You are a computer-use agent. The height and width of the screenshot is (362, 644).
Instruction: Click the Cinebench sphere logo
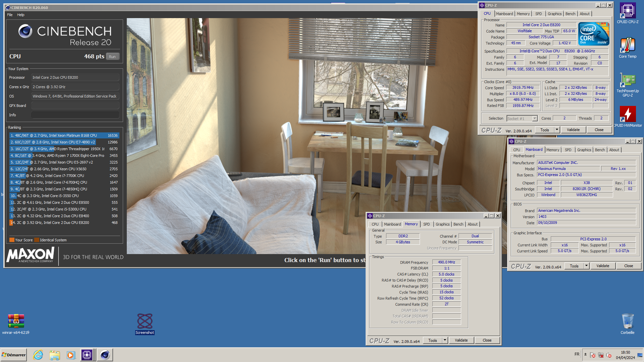25,31
